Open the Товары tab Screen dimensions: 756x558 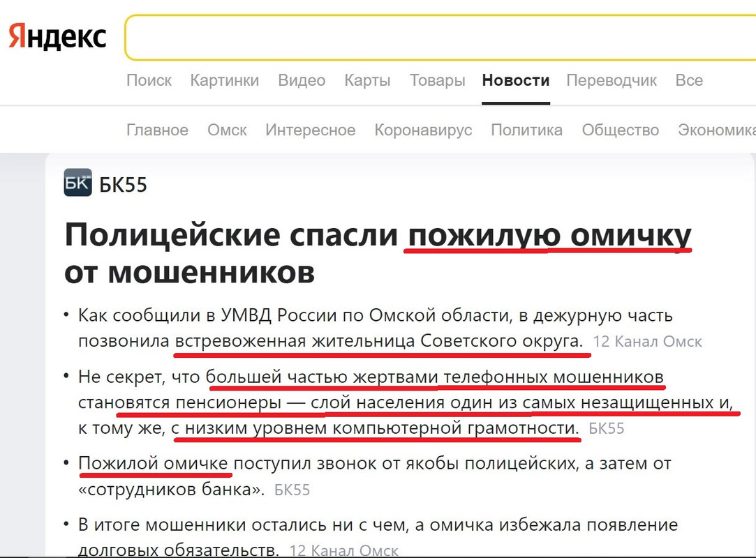(437, 80)
